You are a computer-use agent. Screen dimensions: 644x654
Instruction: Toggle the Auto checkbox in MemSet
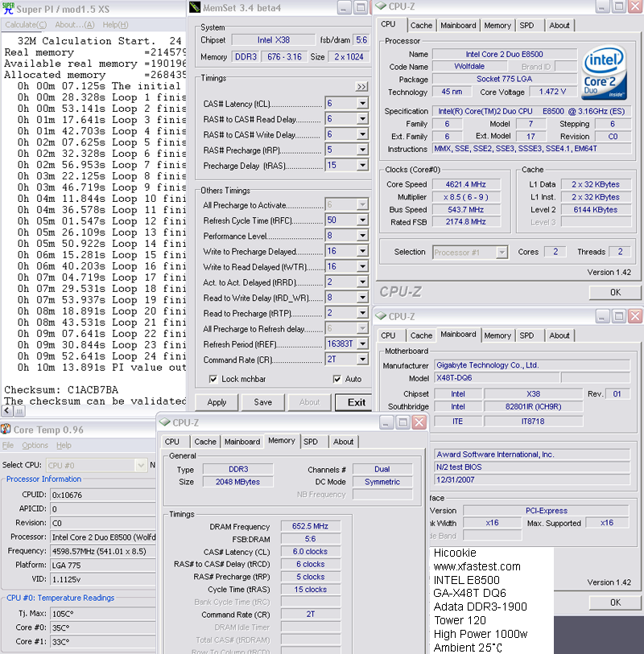point(336,379)
